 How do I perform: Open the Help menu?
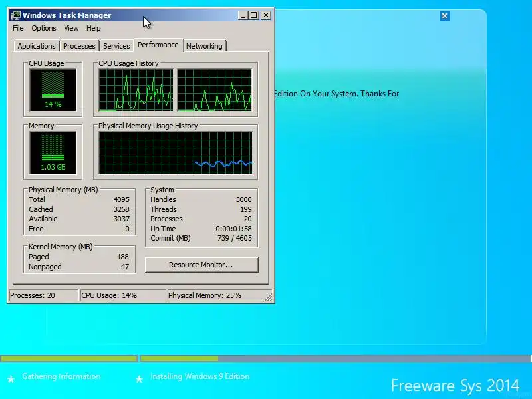tap(93, 28)
